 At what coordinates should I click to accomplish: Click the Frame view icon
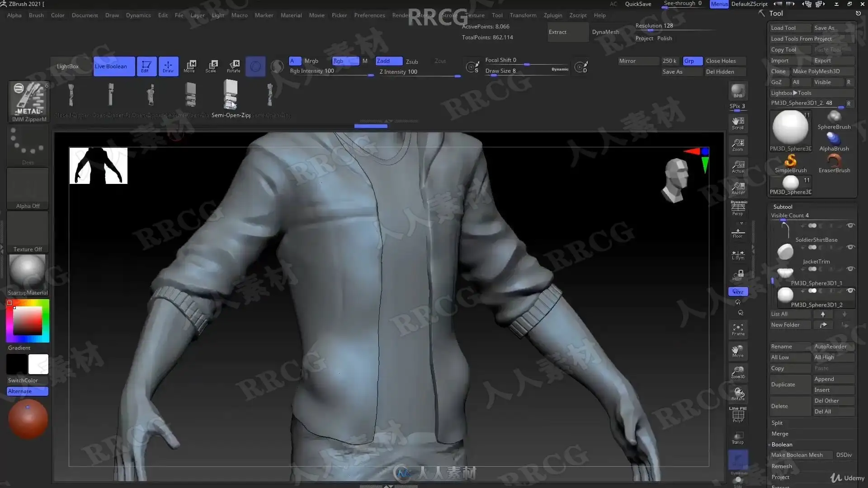click(738, 329)
